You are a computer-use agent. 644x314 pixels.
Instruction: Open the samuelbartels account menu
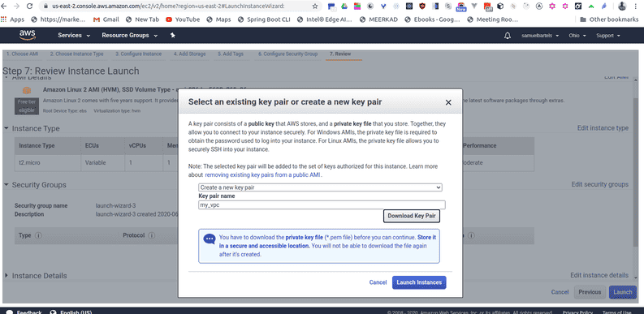click(x=540, y=36)
